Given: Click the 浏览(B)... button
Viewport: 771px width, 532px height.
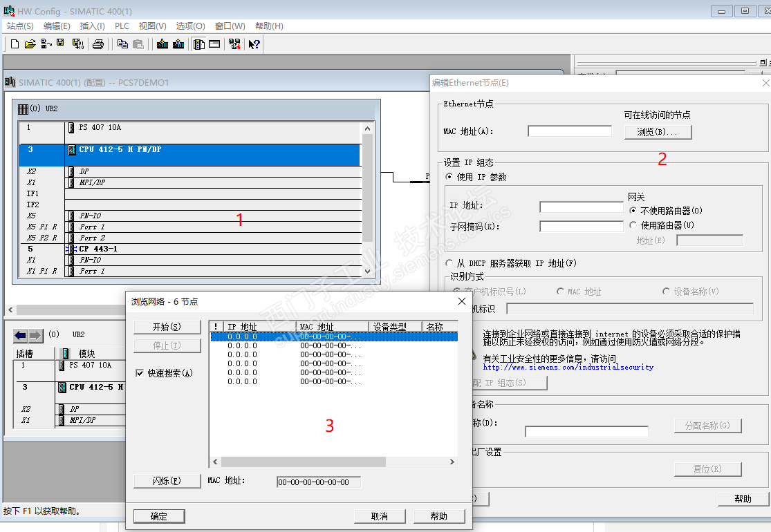Looking at the screenshot, I should pos(658,132).
